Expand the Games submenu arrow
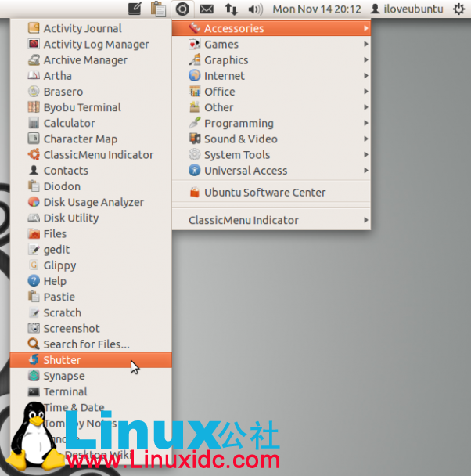 [x=365, y=45]
